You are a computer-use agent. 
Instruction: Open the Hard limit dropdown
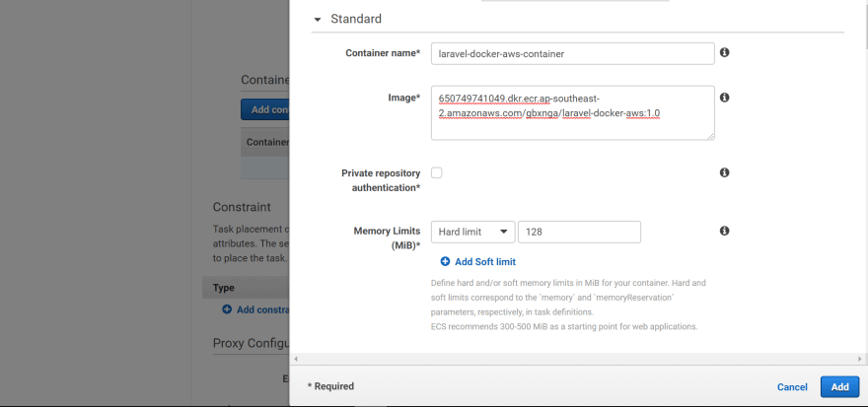(x=473, y=232)
